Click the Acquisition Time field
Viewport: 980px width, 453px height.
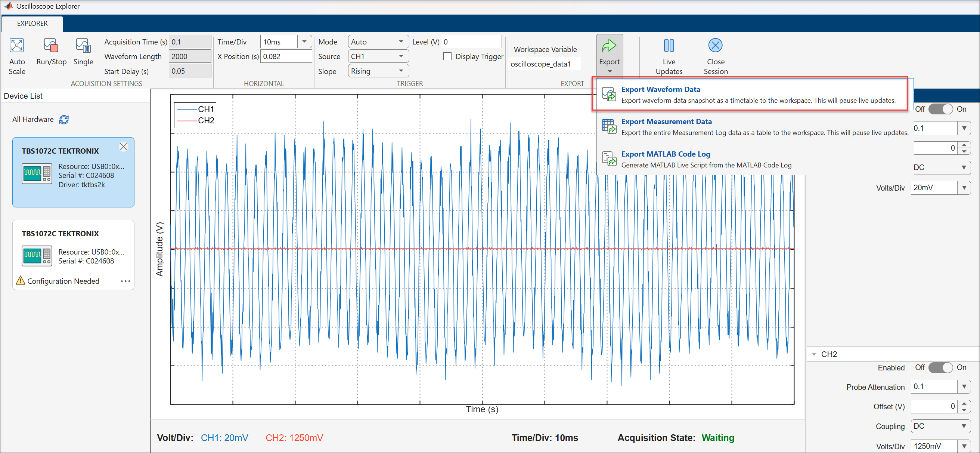point(189,41)
